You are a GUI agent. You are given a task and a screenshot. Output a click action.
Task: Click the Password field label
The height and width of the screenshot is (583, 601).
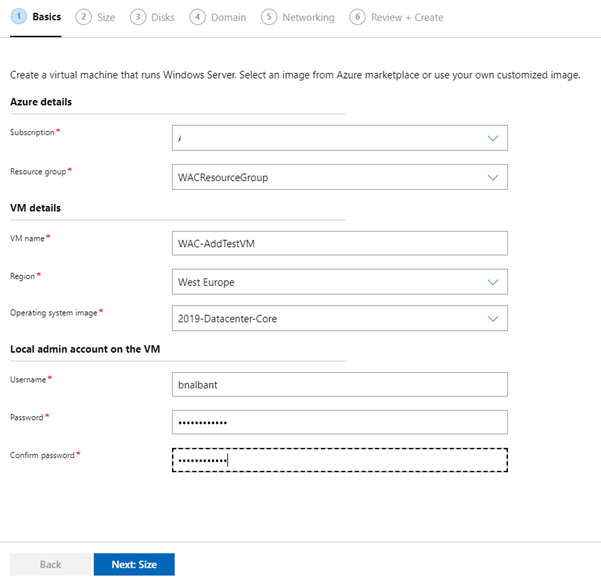(x=27, y=417)
